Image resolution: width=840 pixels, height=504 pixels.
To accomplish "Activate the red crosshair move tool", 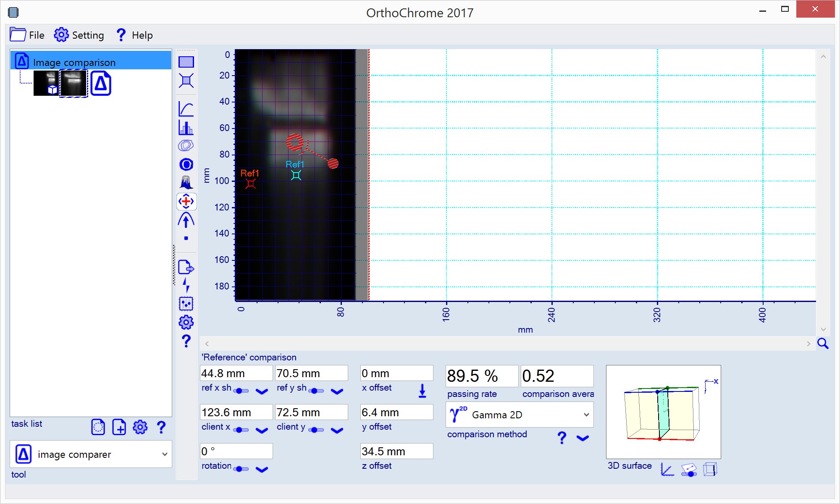I will 186,202.
